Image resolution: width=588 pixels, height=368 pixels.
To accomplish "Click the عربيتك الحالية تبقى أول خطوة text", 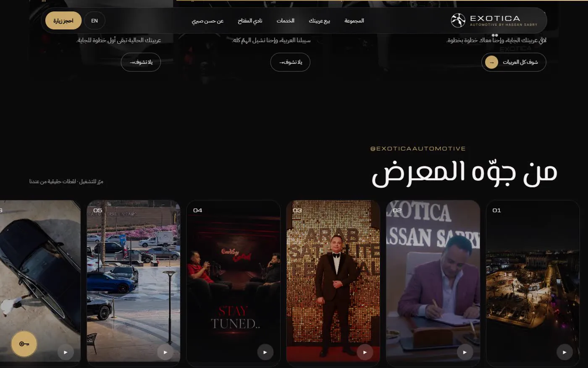I will 119,40.
